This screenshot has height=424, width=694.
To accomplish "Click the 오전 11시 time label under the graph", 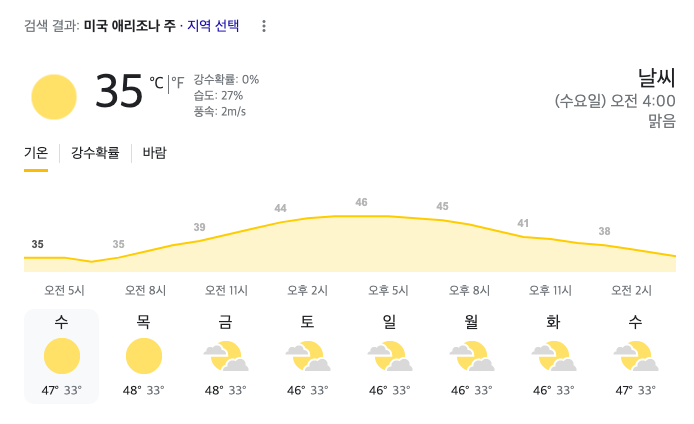I will (x=226, y=291).
